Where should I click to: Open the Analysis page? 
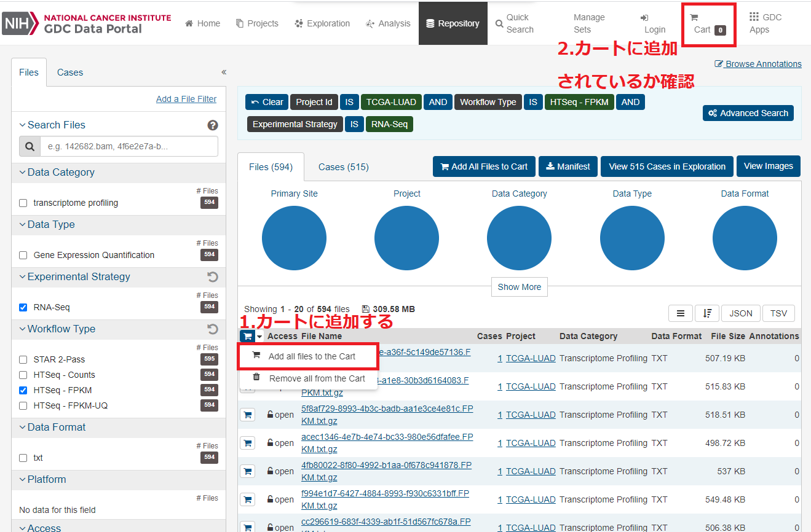pos(388,23)
